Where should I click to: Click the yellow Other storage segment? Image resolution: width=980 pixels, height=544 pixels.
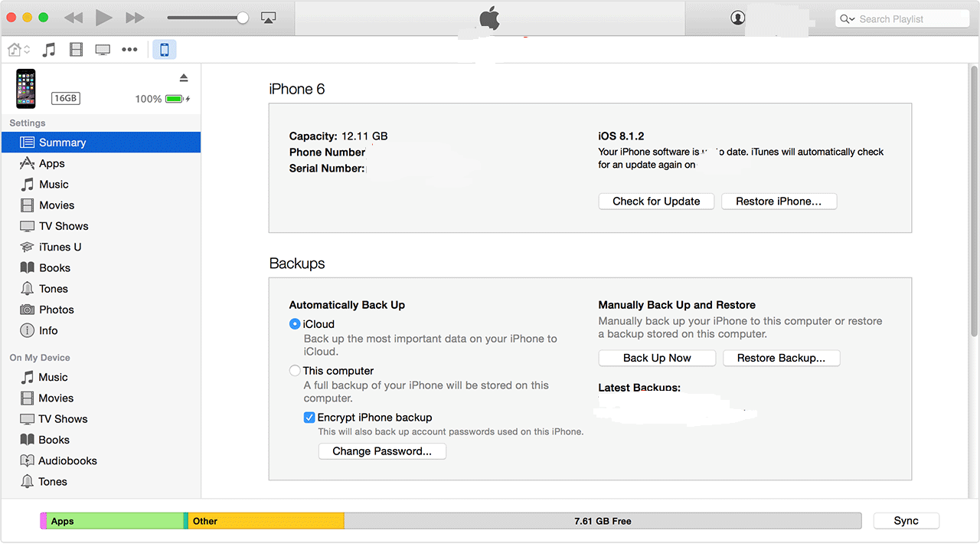[x=266, y=521]
